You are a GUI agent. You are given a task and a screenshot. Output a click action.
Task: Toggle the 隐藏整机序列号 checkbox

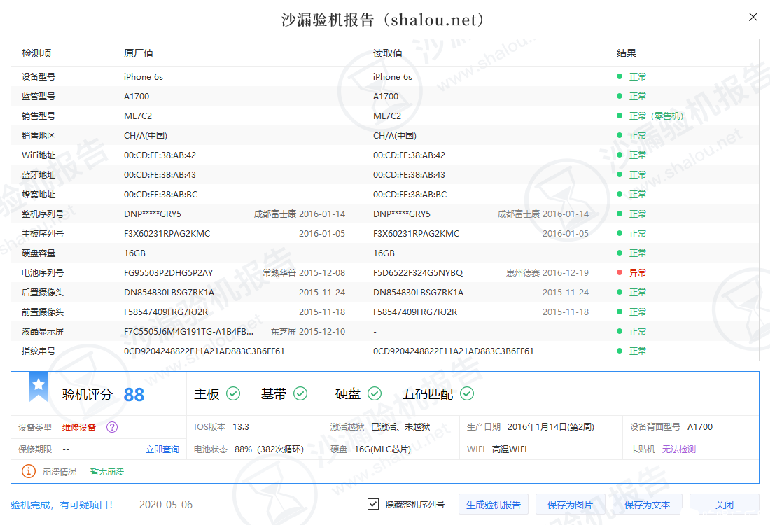tap(373, 504)
